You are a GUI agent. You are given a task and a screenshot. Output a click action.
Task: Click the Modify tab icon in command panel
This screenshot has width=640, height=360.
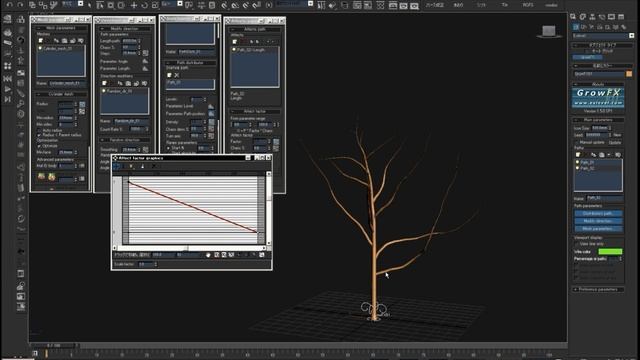coord(583,17)
